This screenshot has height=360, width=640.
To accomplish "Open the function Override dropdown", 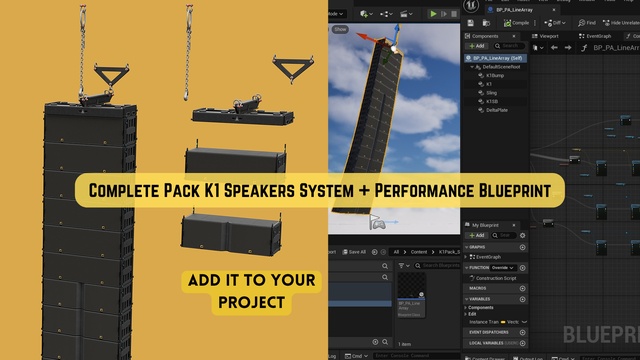I will (x=503, y=268).
